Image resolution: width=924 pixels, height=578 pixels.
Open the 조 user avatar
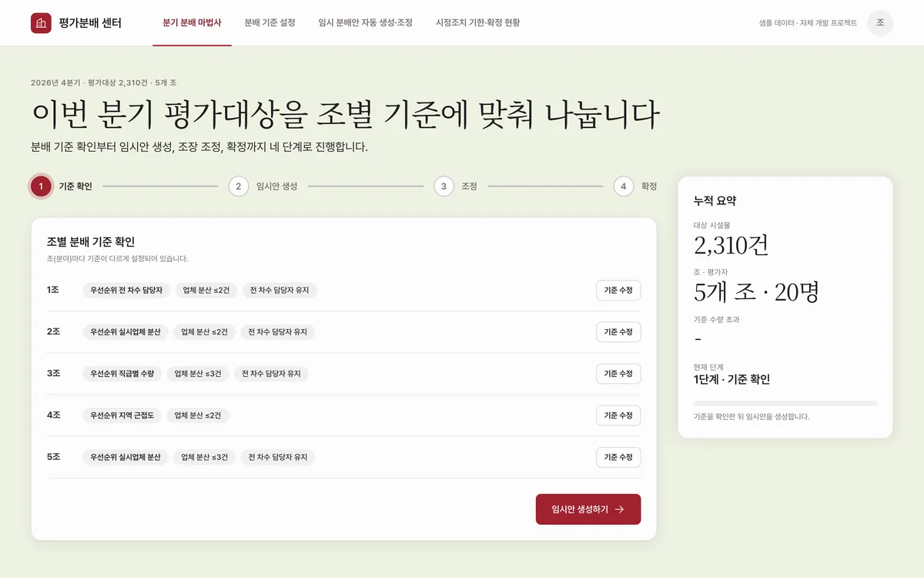880,23
